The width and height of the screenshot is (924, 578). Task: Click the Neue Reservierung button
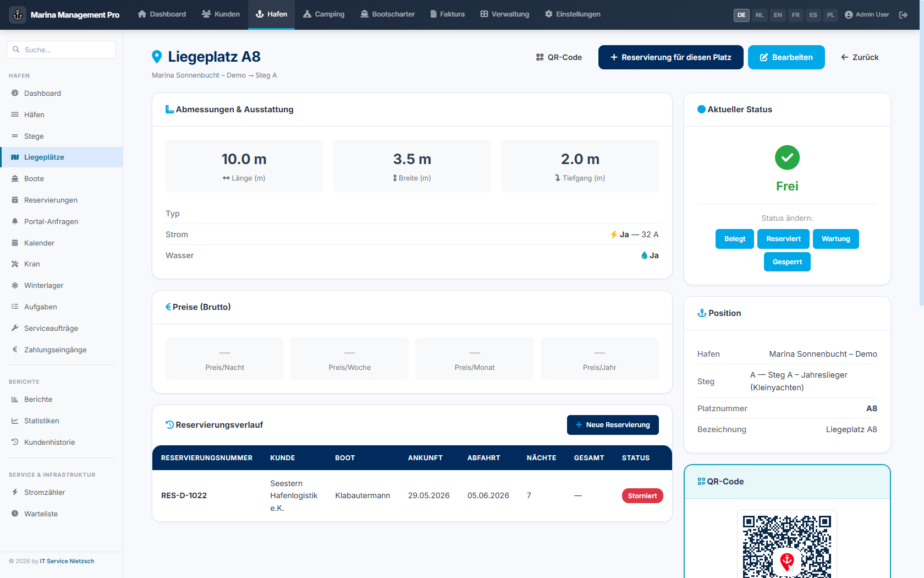pos(613,425)
